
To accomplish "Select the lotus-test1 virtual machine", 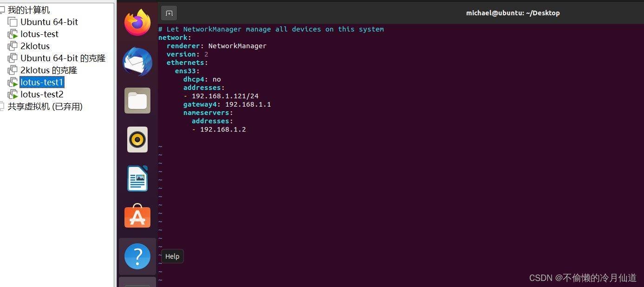I will pyautogui.click(x=42, y=82).
